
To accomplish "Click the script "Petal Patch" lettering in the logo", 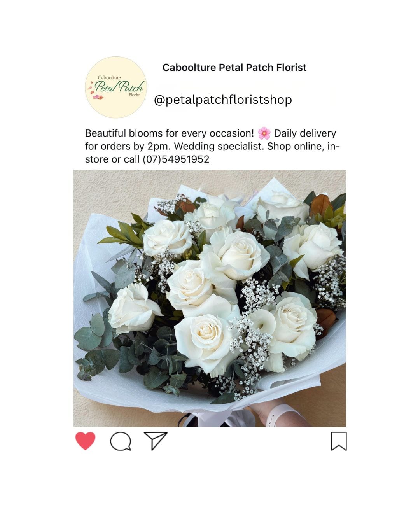I will point(119,87).
